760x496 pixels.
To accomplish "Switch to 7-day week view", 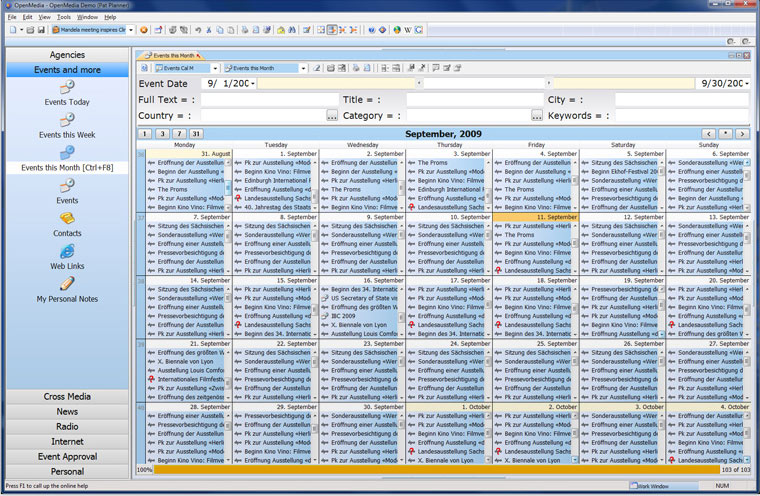I will coord(178,133).
